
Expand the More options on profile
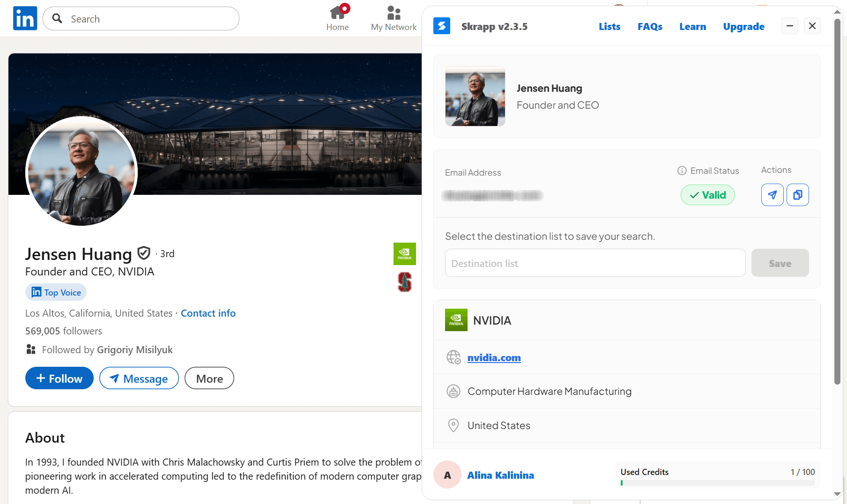209,378
